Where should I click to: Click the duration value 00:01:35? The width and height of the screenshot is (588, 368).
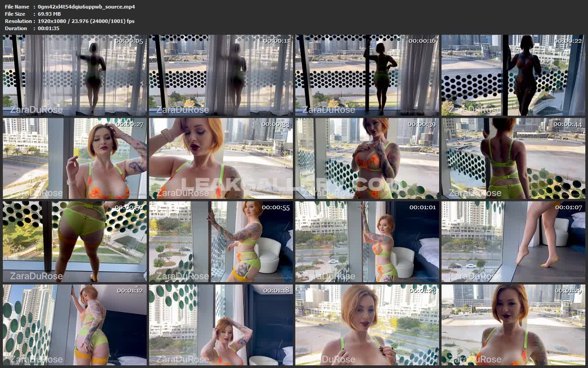tap(49, 28)
